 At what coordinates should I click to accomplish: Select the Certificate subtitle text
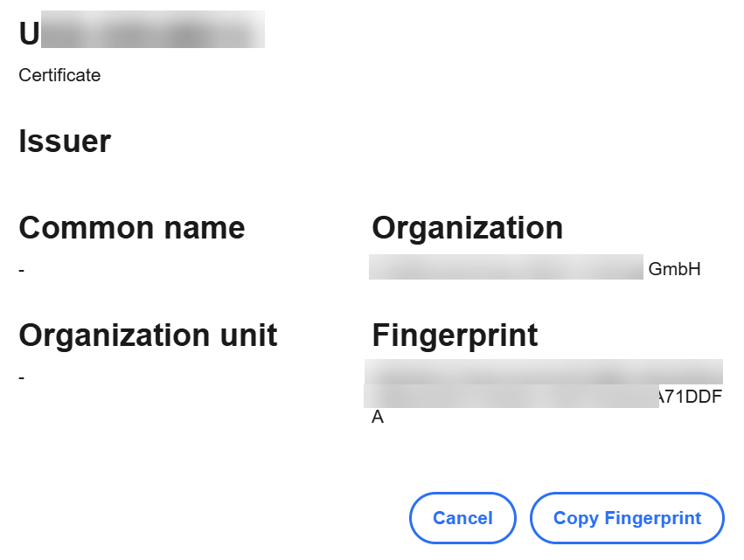(59, 75)
